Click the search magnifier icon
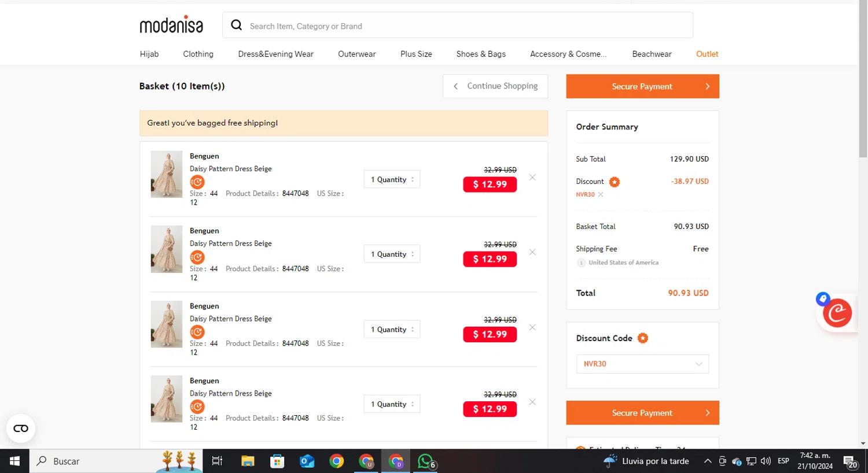 236,25
